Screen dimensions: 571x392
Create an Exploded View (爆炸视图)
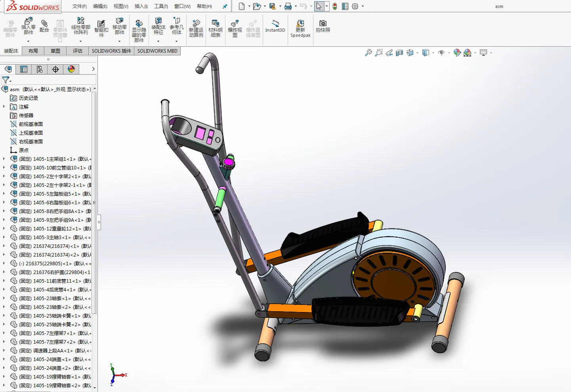point(235,29)
